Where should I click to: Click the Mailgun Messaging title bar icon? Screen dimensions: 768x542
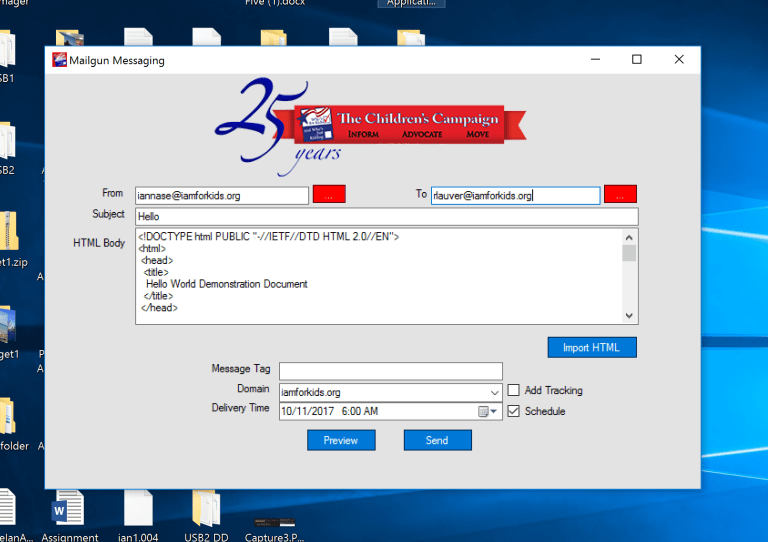[59, 60]
